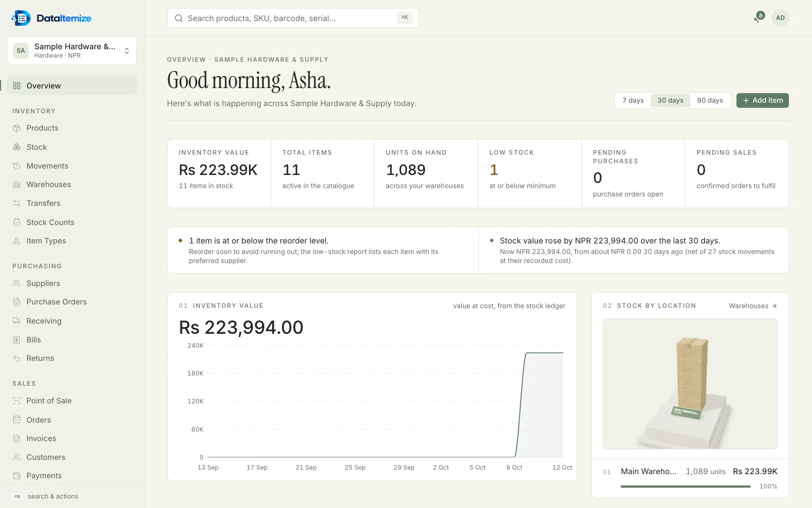Select the 7 days range
The height and width of the screenshot is (508, 812).
633,100
